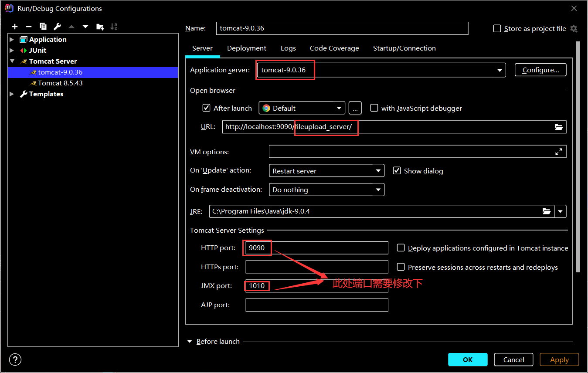
Task: Click the Application node icon
Action: (23, 39)
